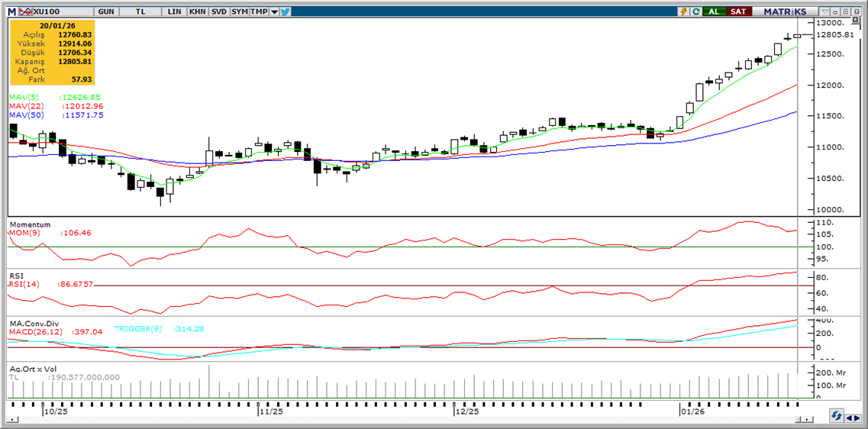Image resolution: width=868 pixels, height=429 pixels.
Task: Toggle the KHN option in the toolbar
Action: [x=197, y=11]
